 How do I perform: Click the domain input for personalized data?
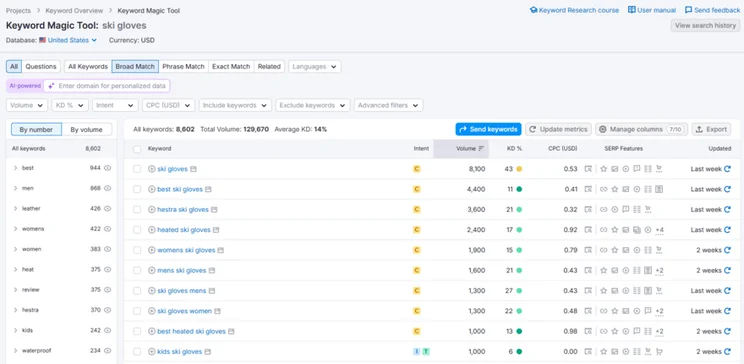coord(107,86)
